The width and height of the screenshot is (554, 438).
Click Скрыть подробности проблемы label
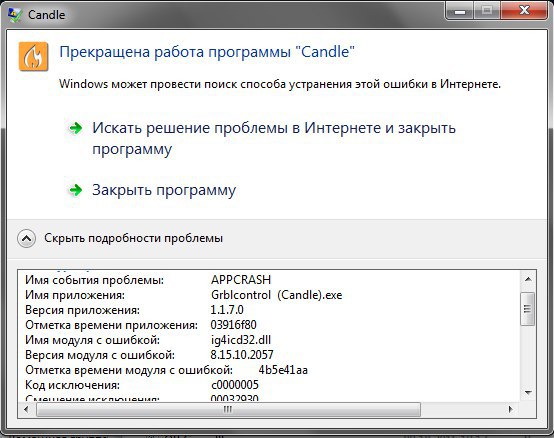pyautogui.click(x=134, y=238)
